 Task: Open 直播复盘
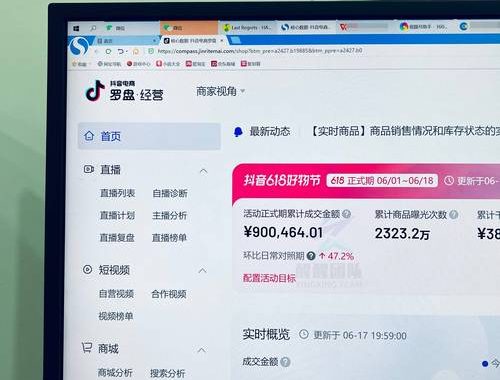pos(117,238)
